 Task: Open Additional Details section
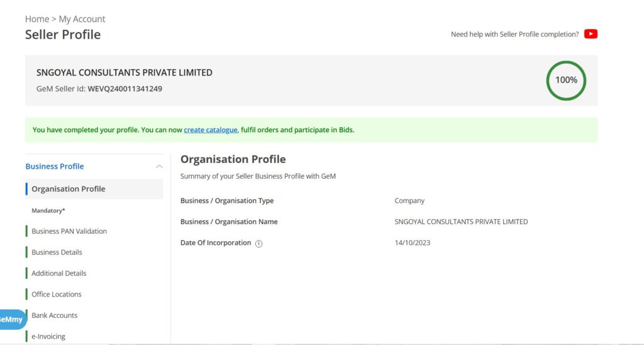click(58, 273)
